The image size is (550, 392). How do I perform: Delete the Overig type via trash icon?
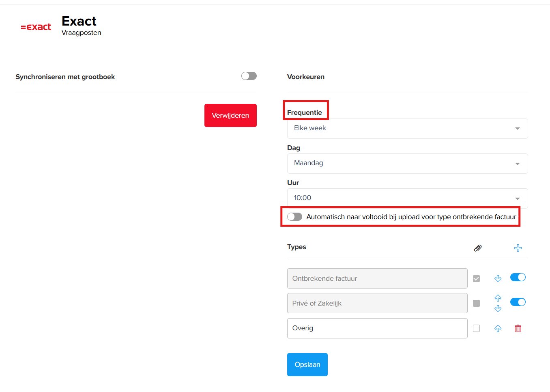point(518,328)
